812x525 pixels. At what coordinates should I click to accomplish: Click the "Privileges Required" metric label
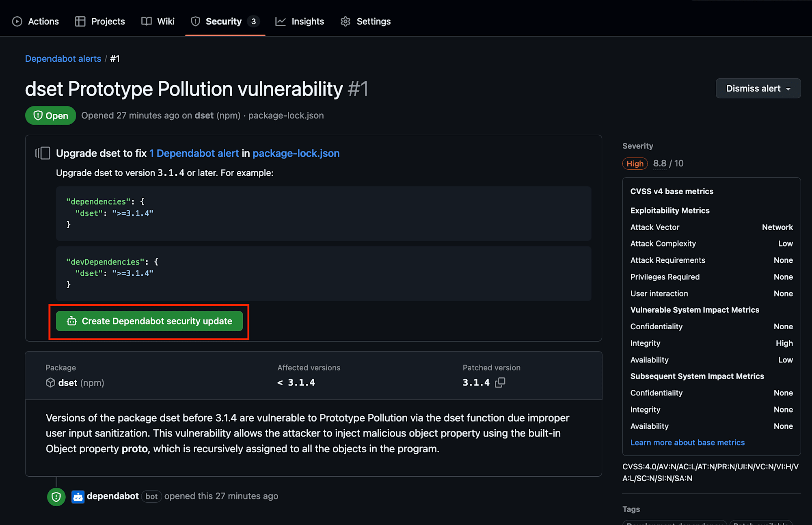(665, 277)
